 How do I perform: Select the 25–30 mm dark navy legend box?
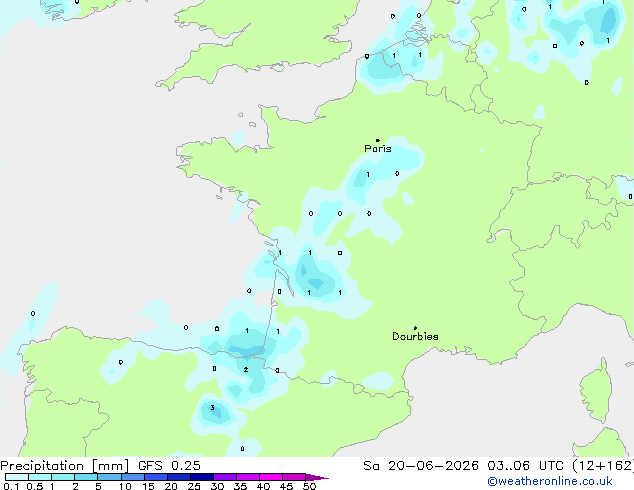point(202,477)
